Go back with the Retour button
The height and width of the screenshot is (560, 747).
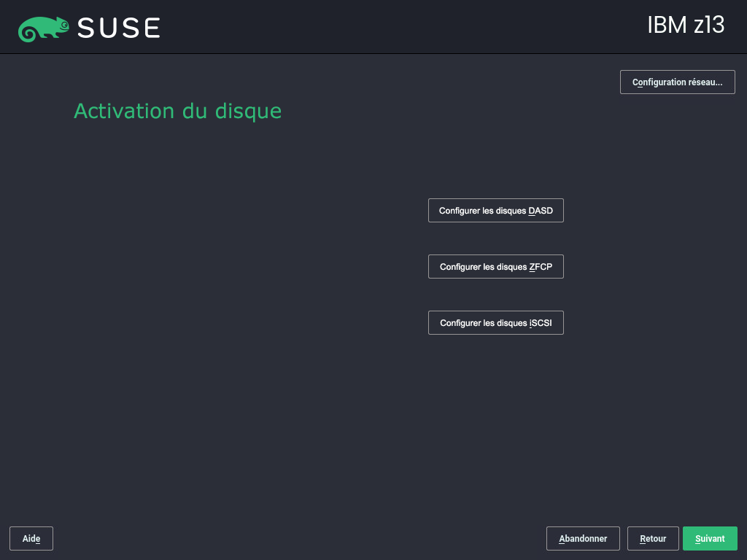[653, 539]
